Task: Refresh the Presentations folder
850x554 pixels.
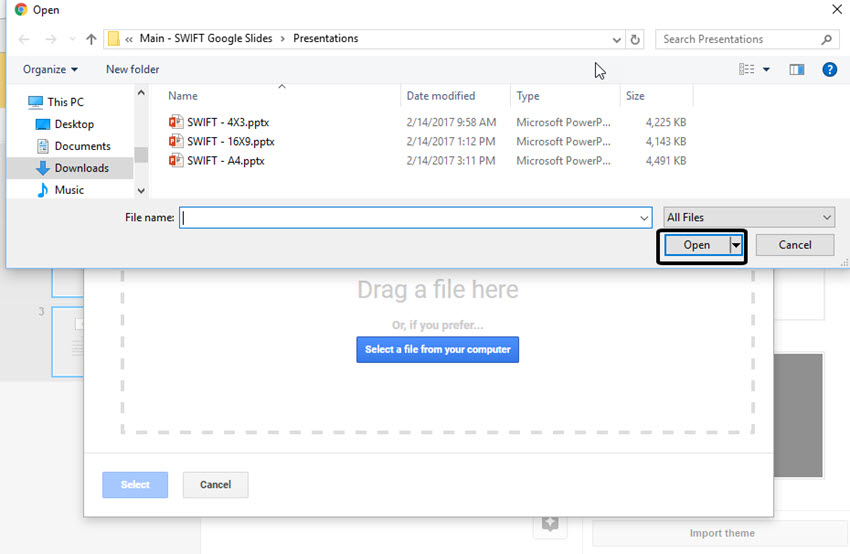Action: pyautogui.click(x=635, y=40)
